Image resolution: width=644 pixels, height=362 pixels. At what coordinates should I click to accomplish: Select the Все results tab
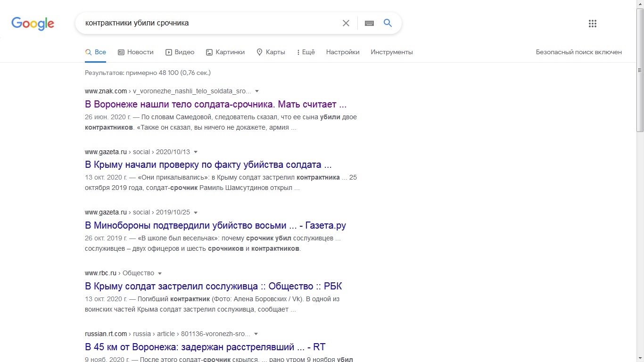point(95,52)
